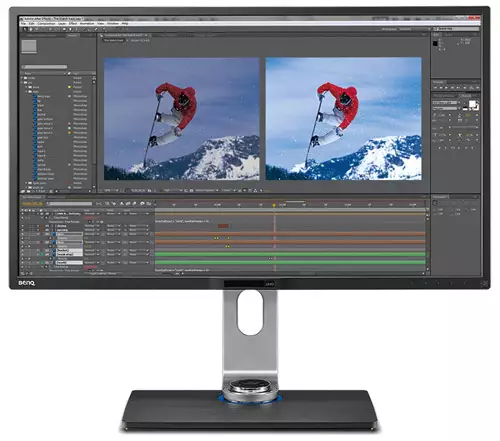Click the white fill color swatch

pyautogui.click(x=472, y=104)
